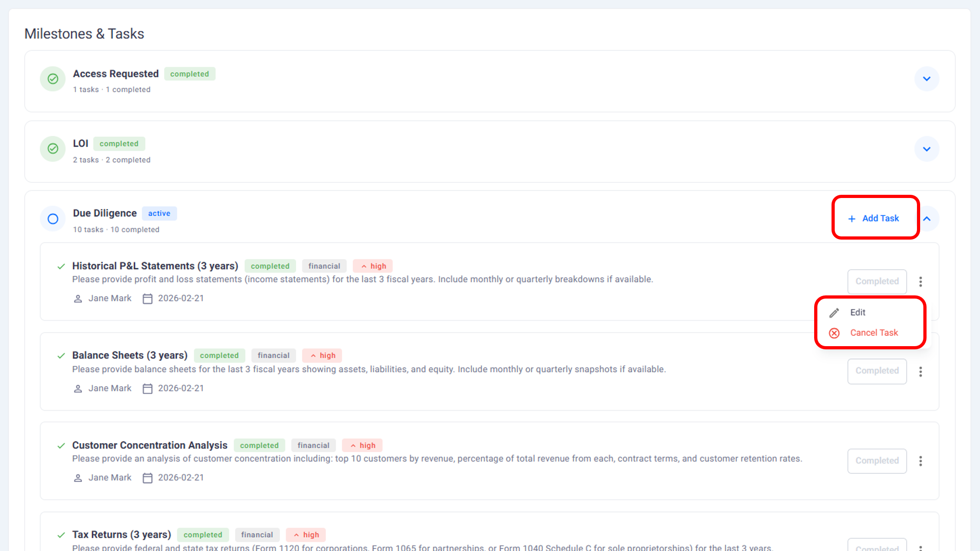This screenshot has height=551, width=980.
Task: Click the Due Diligence blue circle status indicator
Action: tap(53, 219)
